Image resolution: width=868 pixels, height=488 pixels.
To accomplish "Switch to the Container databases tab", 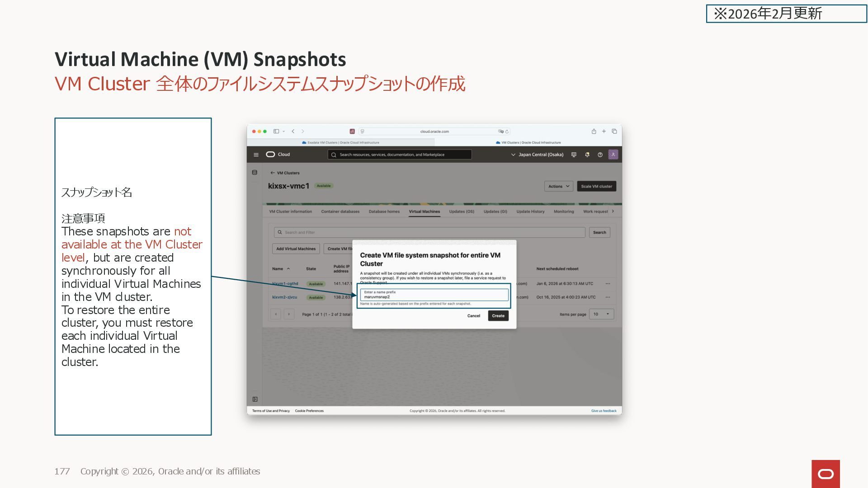I will pyautogui.click(x=340, y=211).
